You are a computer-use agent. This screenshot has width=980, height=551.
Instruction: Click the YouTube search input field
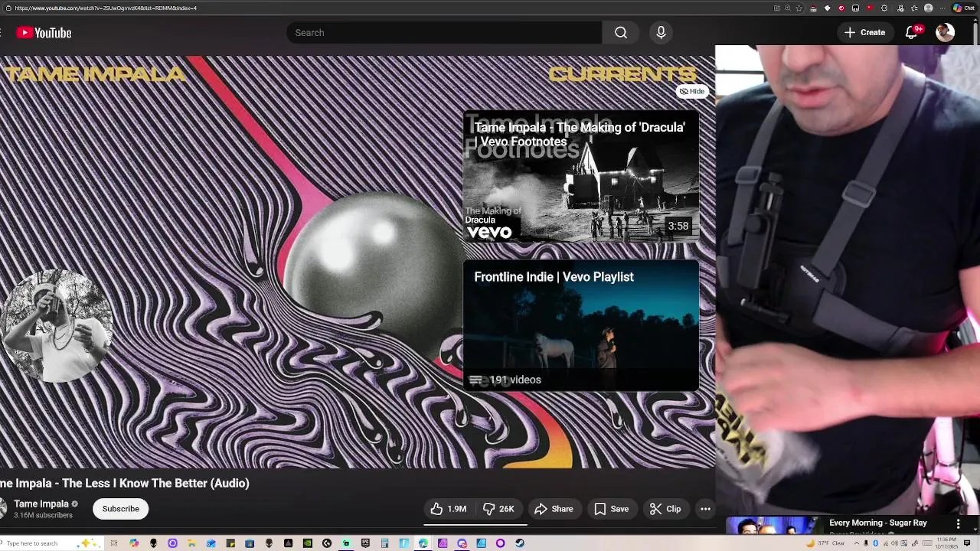click(x=444, y=33)
